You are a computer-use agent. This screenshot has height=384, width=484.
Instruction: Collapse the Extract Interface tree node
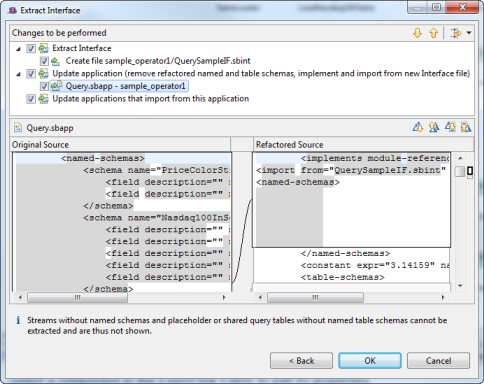point(18,49)
